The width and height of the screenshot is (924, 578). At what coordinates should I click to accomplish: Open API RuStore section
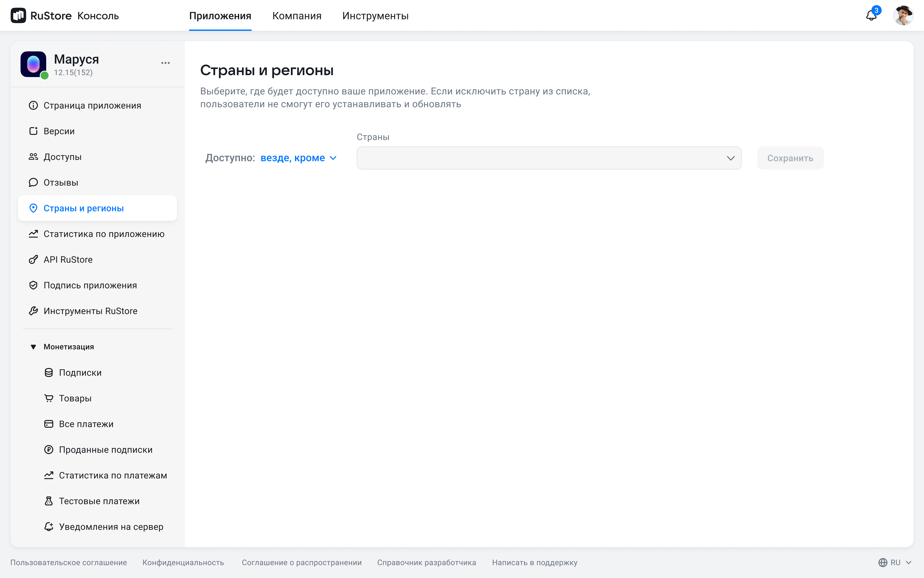pos(97,259)
